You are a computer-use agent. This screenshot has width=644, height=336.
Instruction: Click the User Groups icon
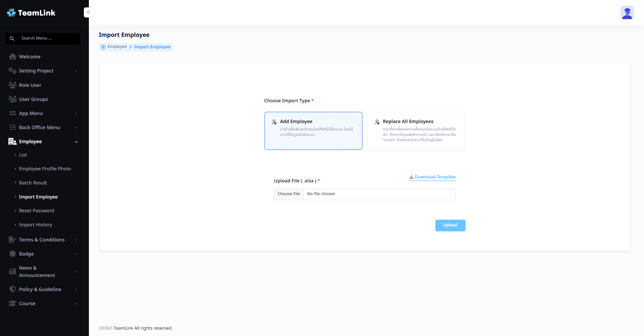click(x=12, y=99)
